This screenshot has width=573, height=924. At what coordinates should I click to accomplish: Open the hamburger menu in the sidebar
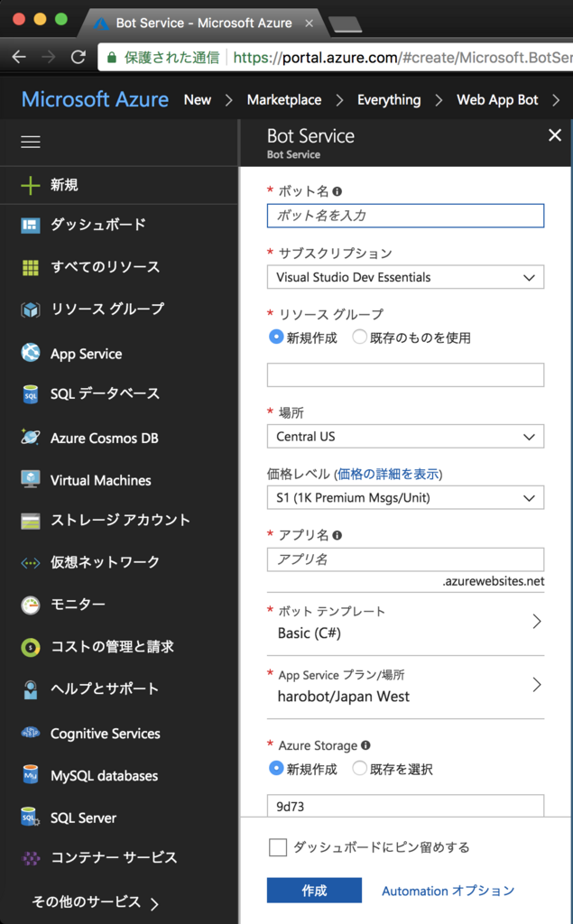(x=31, y=142)
